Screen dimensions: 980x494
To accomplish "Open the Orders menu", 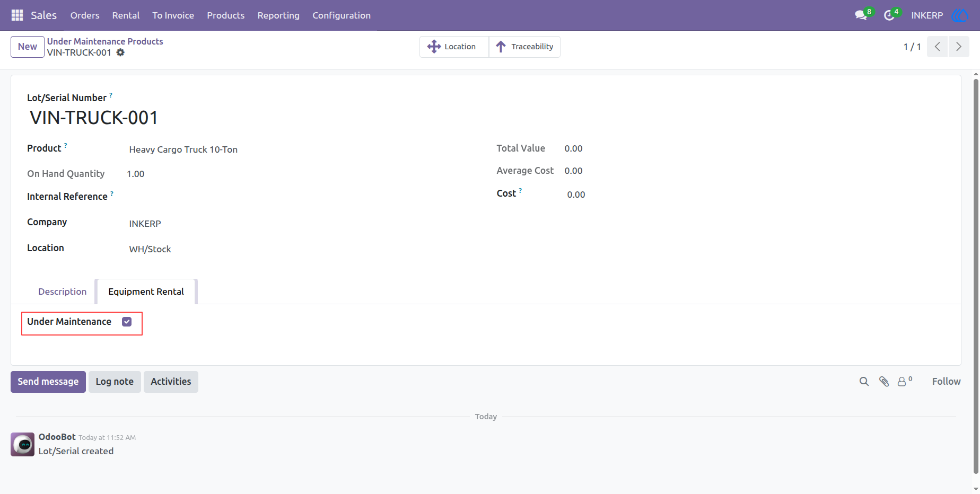I will [85, 15].
